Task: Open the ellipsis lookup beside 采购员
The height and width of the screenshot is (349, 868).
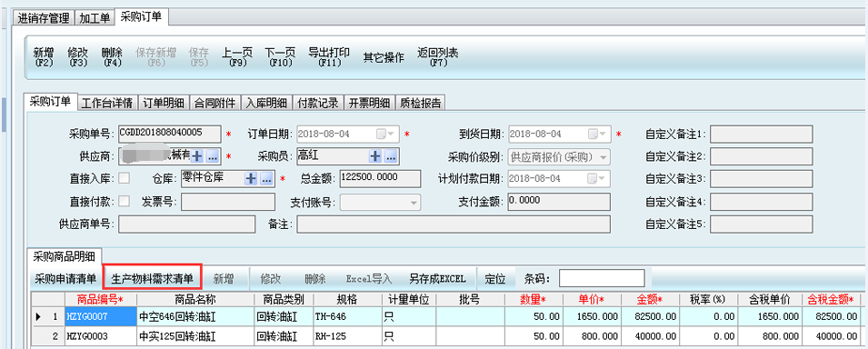Action: coord(391,156)
